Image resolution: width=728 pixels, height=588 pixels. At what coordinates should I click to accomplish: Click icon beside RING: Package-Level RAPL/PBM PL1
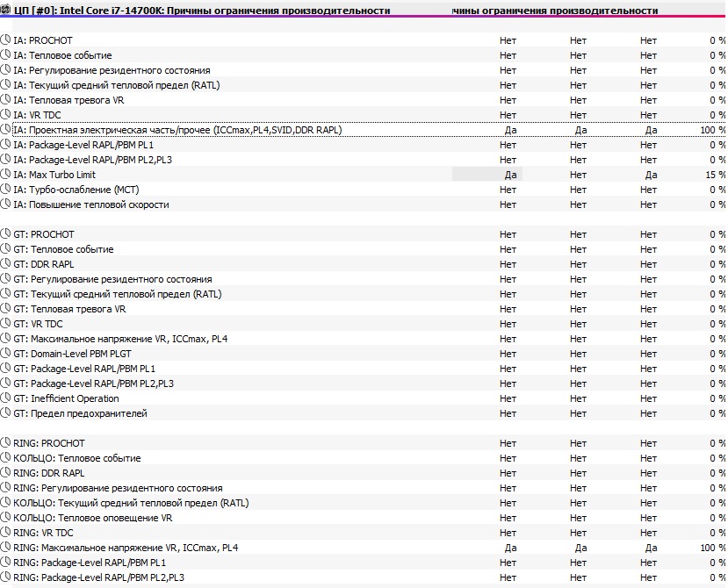(5, 562)
